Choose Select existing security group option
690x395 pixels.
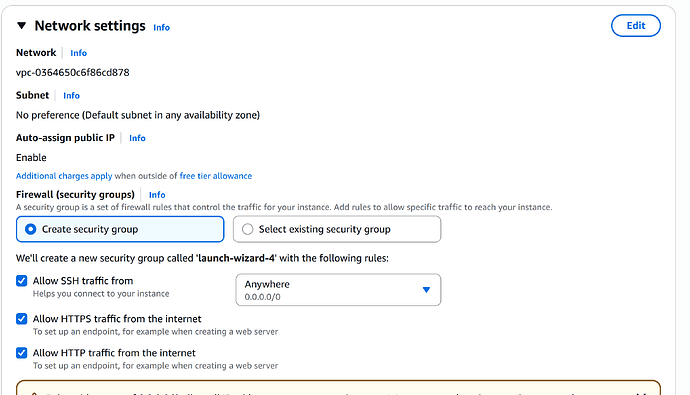pos(337,229)
